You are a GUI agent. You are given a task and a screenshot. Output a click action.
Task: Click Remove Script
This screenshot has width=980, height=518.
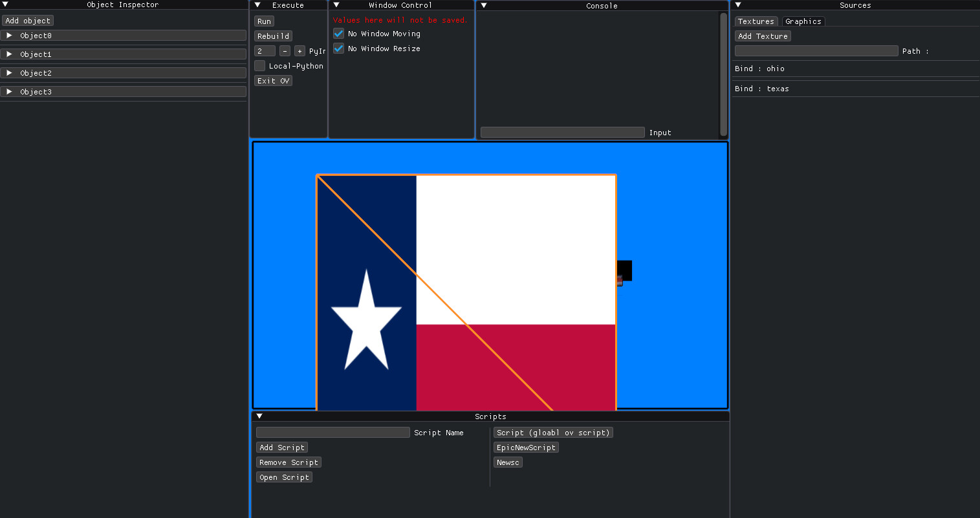click(288, 462)
